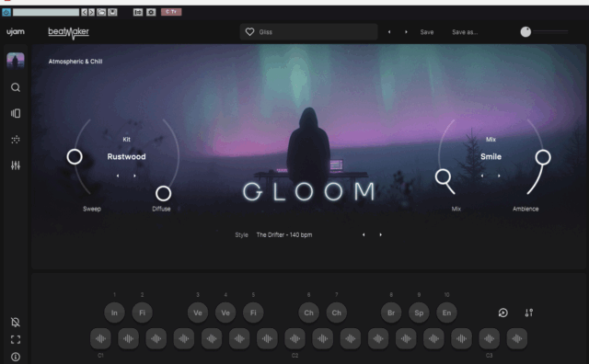Open the preset search magnifier icon
The width and height of the screenshot is (589, 364).
point(16,87)
